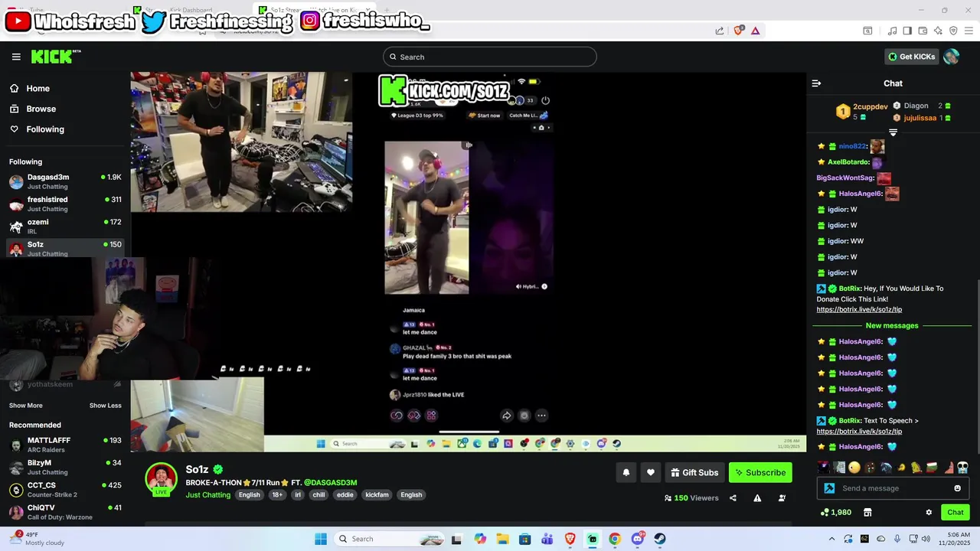
Task: Click Get KICKs button
Action: (x=911, y=57)
